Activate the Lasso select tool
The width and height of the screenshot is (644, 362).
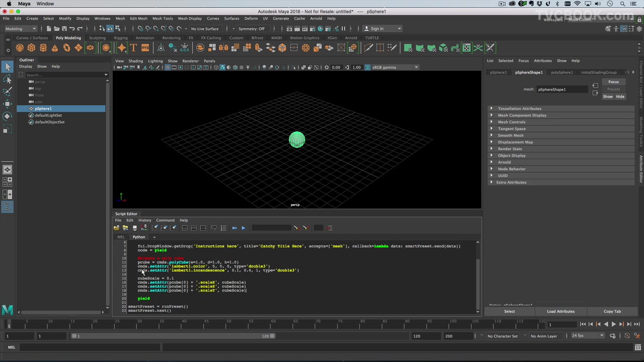(7, 79)
